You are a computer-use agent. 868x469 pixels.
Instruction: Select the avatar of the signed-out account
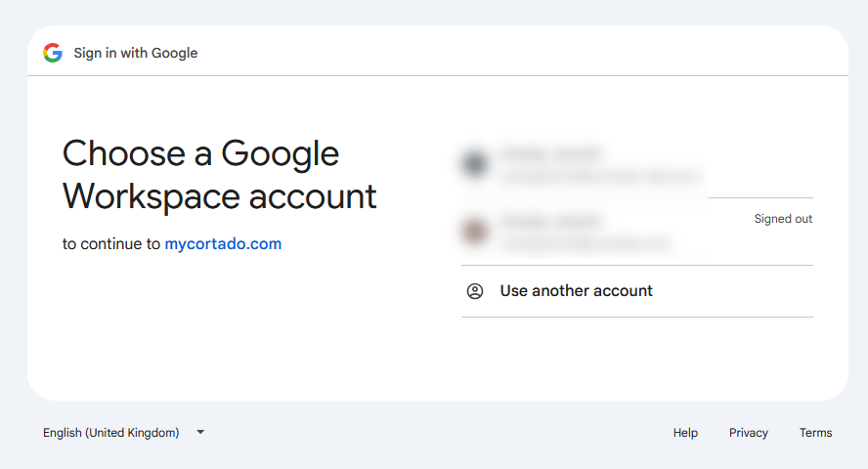(x=475, y=232)
